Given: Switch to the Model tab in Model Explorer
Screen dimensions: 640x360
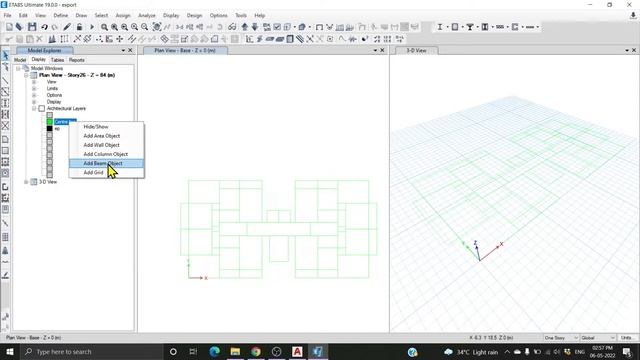Looking at the screenshot, I should click(20, 60).
